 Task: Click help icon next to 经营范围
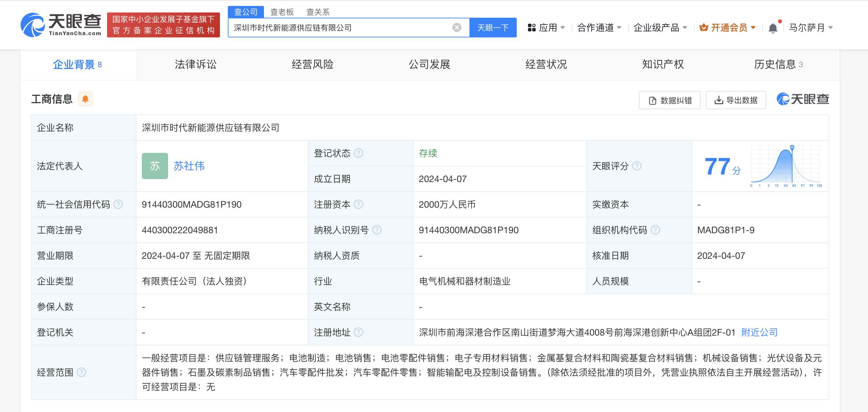(x=81, y=372)
